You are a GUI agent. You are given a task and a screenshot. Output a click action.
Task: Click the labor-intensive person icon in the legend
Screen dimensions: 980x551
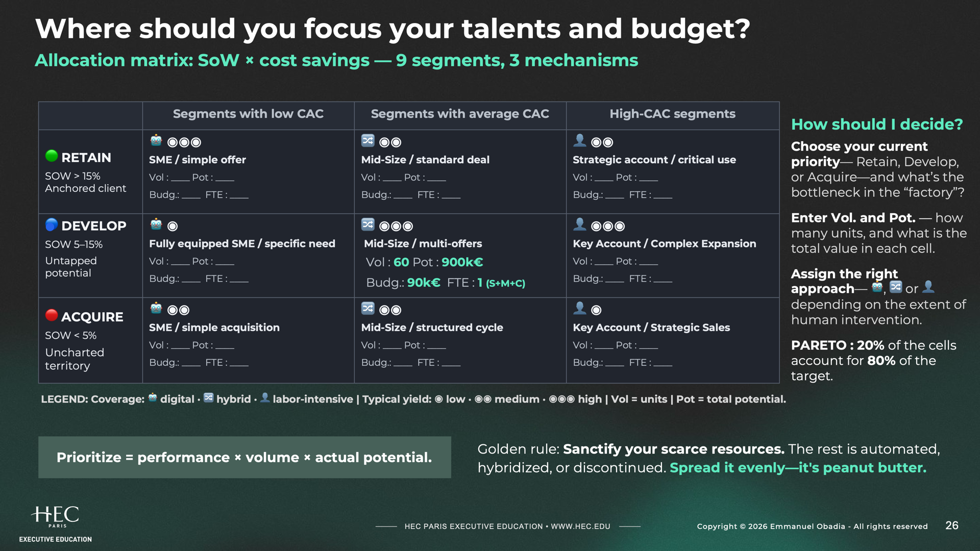[265, 398]
